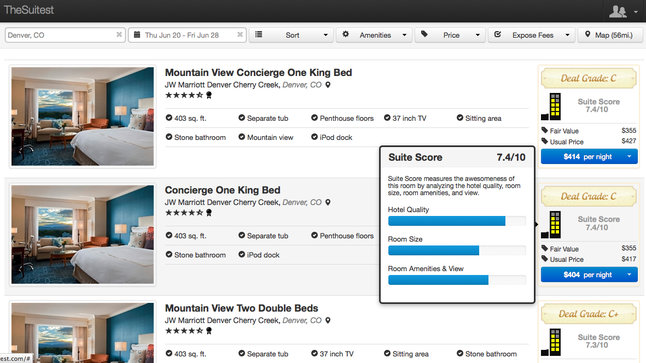Viewport: 646px width, 363px height.
Task: Click award ribbon icon on Two Double Beds rating
Action: pyautogui.click(x=209, y=330)
